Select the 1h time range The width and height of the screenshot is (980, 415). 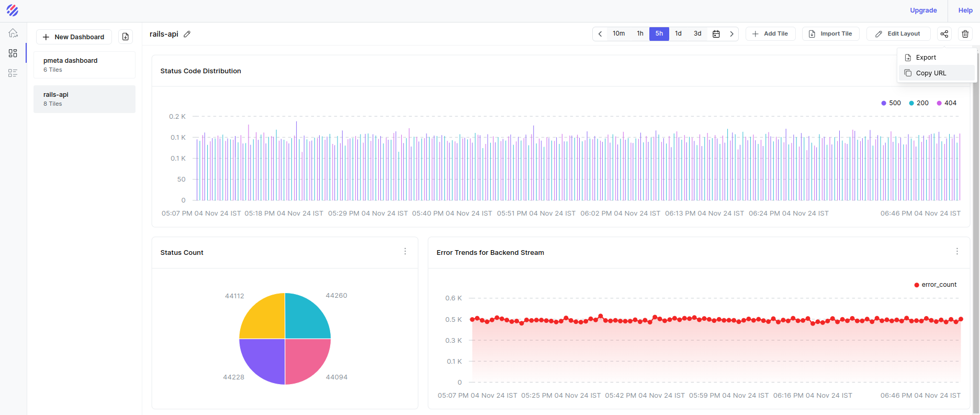tap(640, 33)
